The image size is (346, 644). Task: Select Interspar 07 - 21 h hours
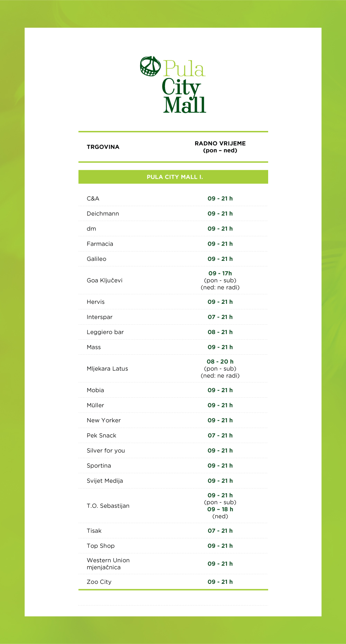(220, 317)
